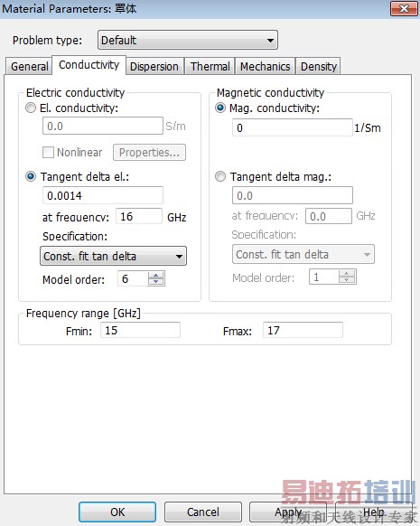Image resolution: width=420 pixels, height=526 pixels.
Task: Open the Dispersion tab
Action: pos(154,66)
